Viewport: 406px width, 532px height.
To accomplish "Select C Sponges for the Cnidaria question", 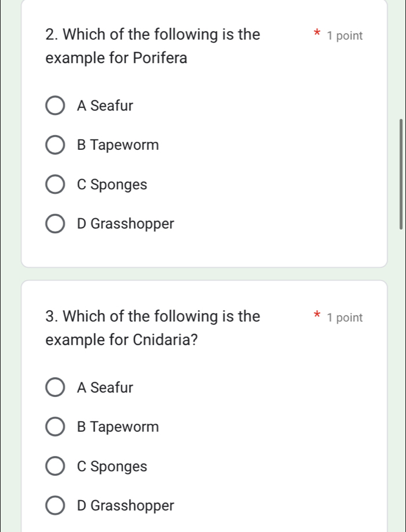I will click(x=55, y=466).
